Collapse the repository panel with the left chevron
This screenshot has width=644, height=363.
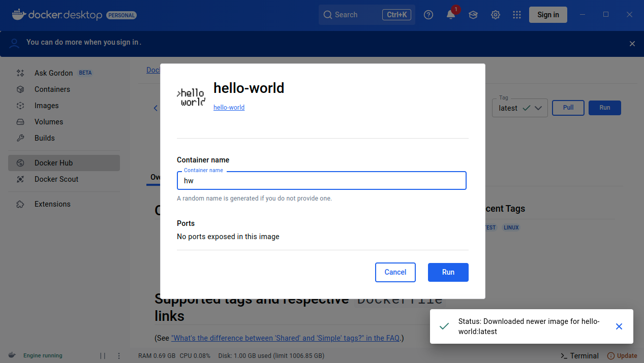click(155, 108)
